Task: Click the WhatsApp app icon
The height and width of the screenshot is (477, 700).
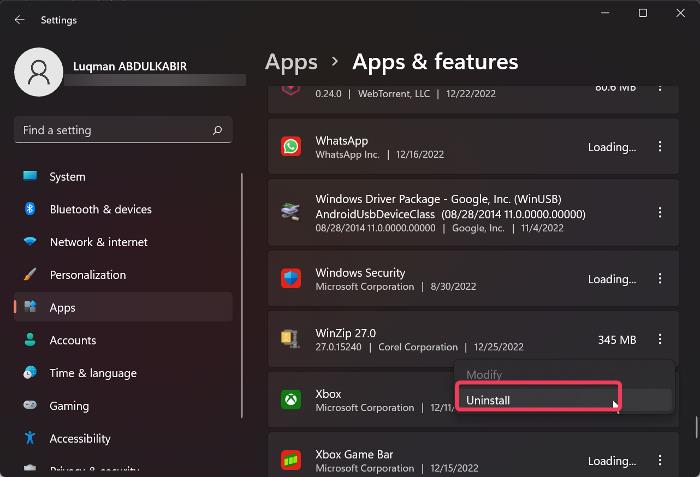Action: [291, 146]
